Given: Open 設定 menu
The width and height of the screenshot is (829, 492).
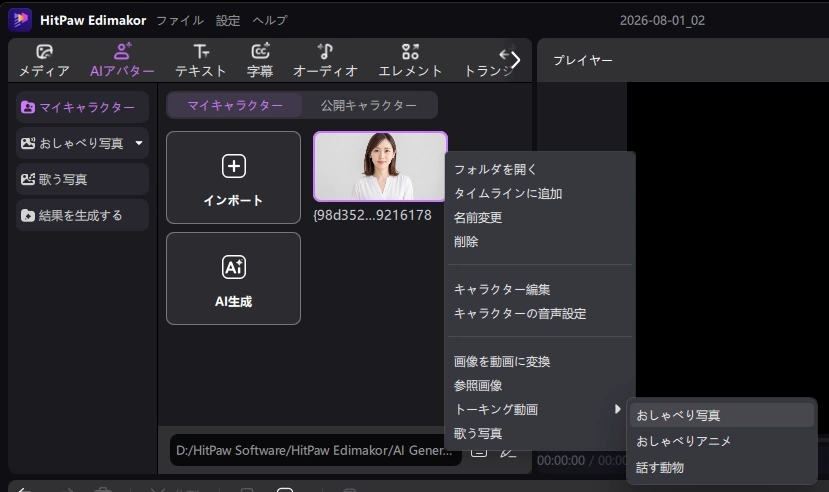Looking at the screenshot, I should point(228,20).
